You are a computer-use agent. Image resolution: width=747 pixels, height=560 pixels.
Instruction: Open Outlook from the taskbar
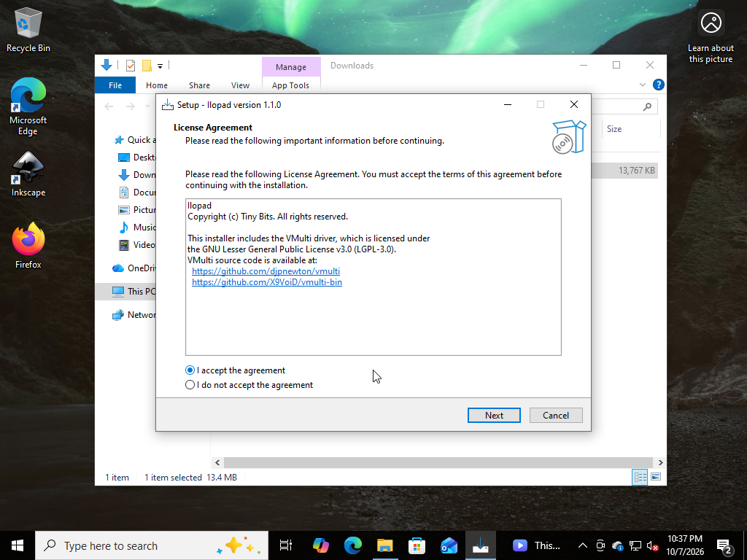click(x=449, y=545)
